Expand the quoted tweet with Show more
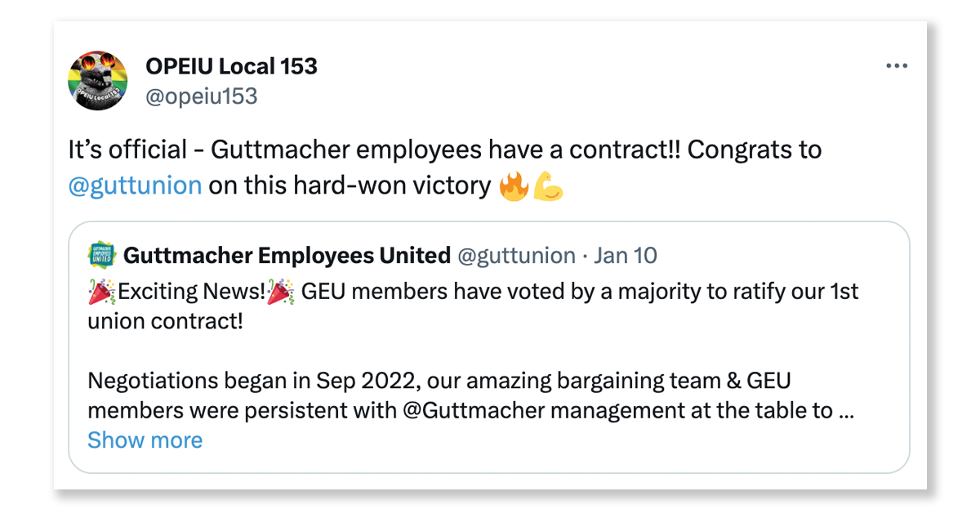This screenshot has height=518, width=980. pyautogui.click(x=145, y=440)
